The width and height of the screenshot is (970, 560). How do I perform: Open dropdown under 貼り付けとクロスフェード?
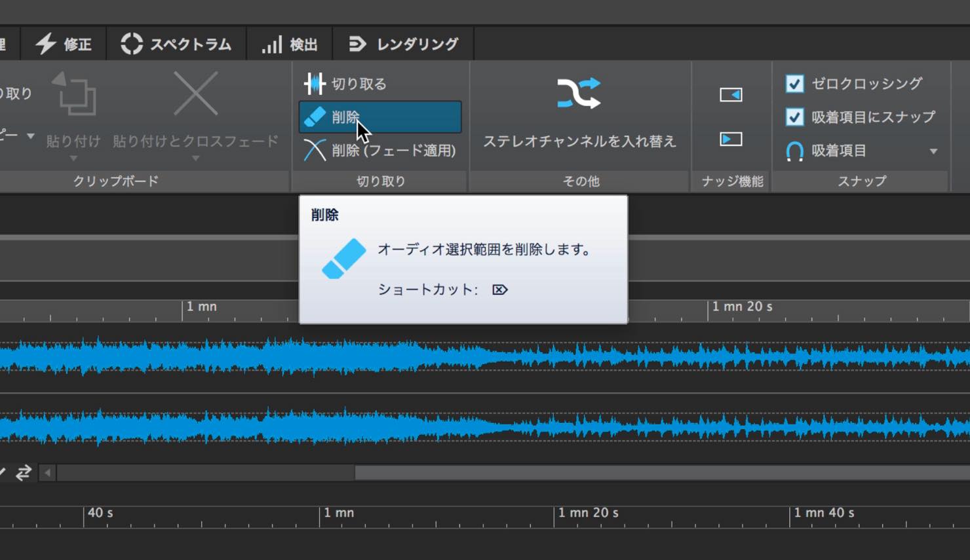tap(195, 159)
